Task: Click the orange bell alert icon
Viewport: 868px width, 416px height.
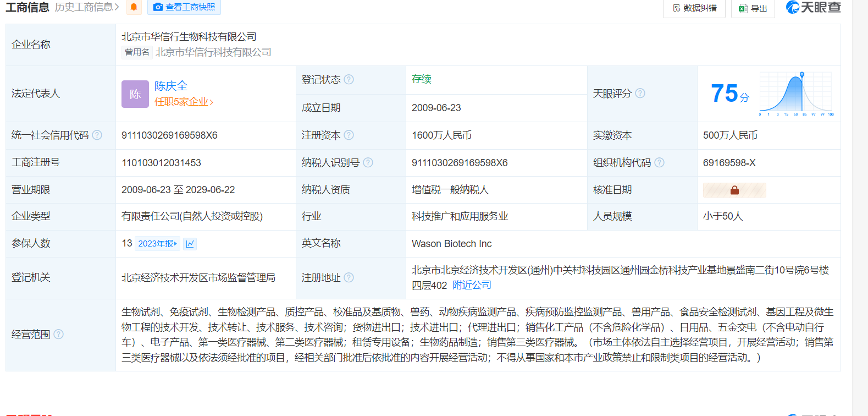Action: coord(134,7)
